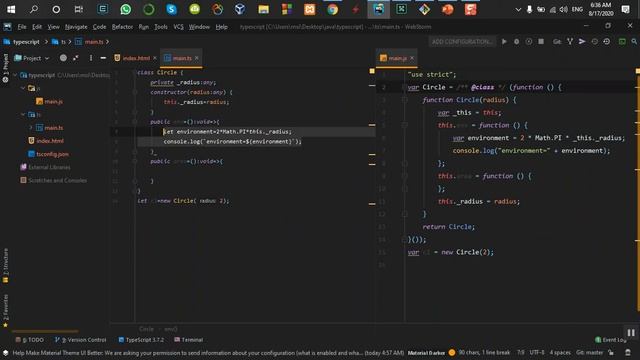Open the TODO tool window

(30, 340)
